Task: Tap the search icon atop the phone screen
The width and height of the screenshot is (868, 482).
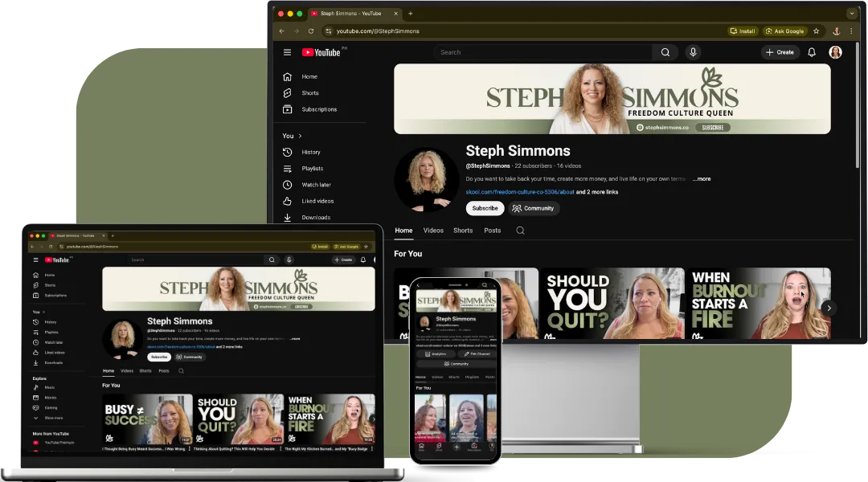Action: 485,285
